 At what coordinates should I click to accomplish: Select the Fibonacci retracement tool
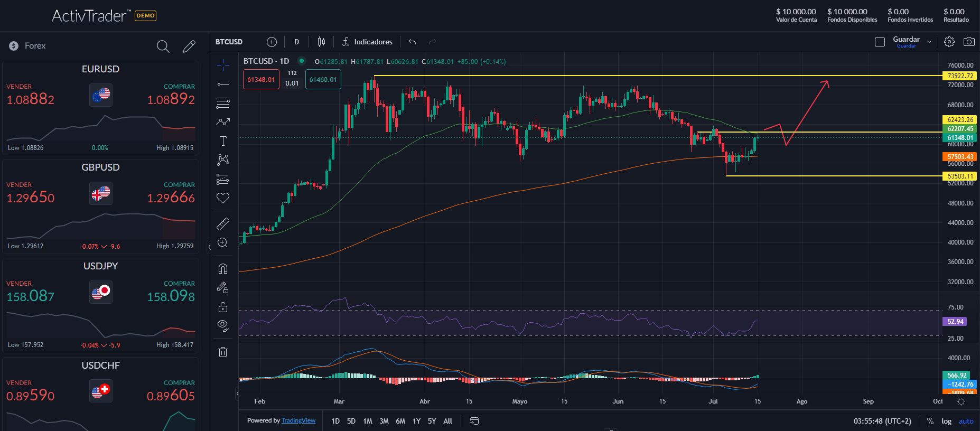tap(223, 102)
